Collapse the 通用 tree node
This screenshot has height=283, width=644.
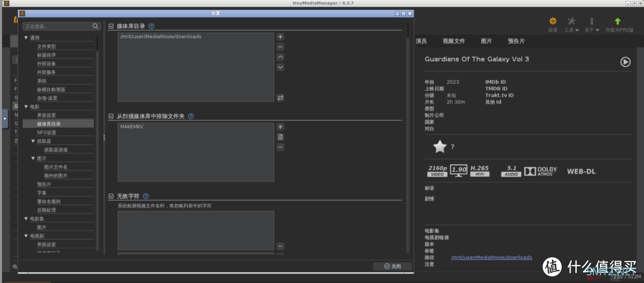coord(26,38)
